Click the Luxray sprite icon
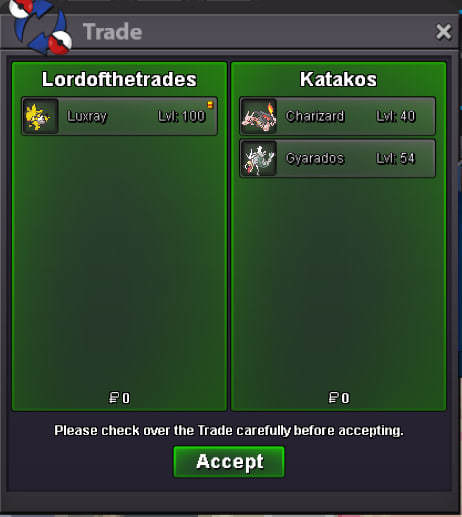This screenshot has width=462, height=517. [x=40, y=116]
